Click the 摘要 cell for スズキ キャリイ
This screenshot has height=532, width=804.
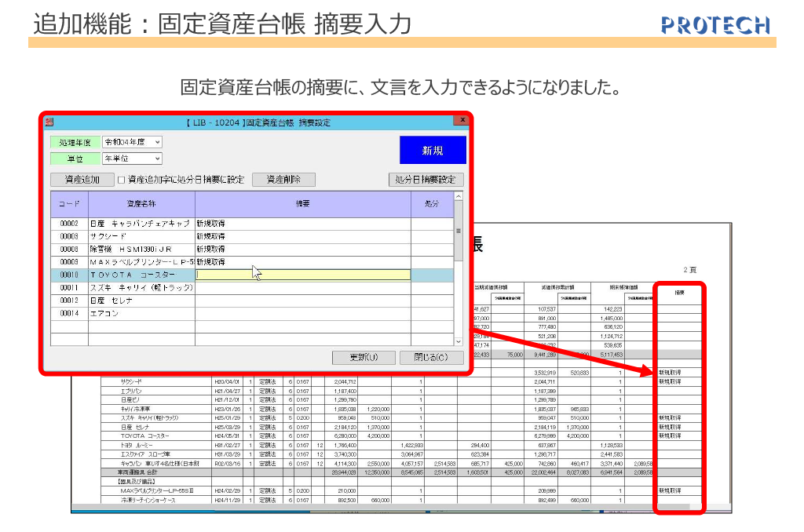coord(303,288)
